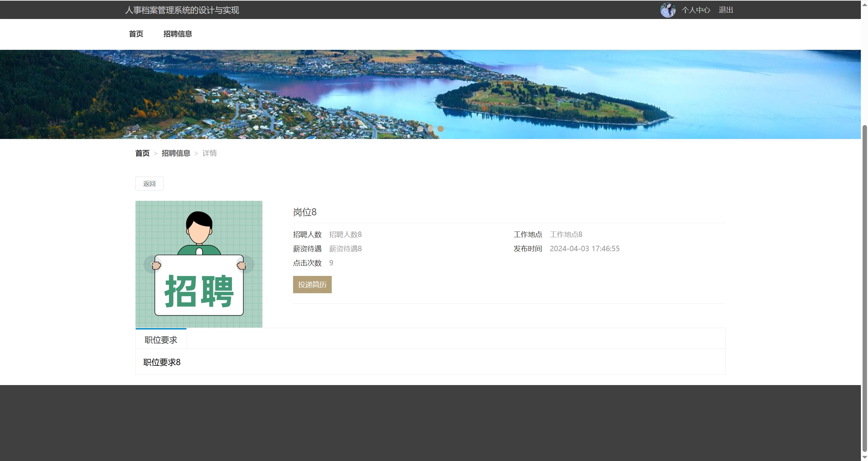Click 详情 breadcrumb text
Viewport: 868px width, 461px height.
[210, 153]
